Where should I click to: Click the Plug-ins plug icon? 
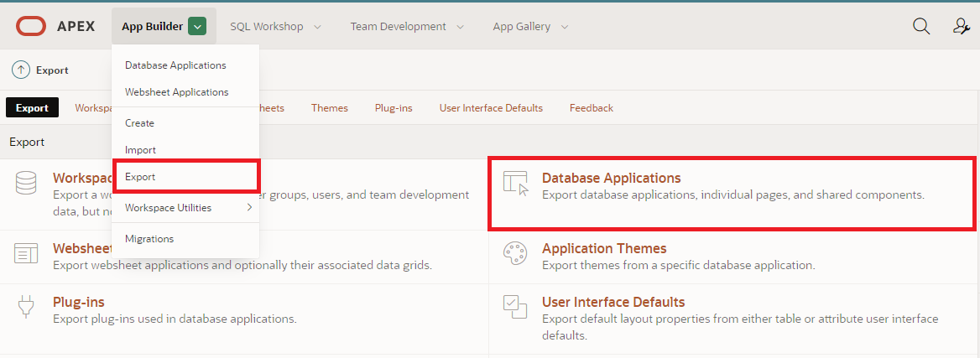click(26, 307)
